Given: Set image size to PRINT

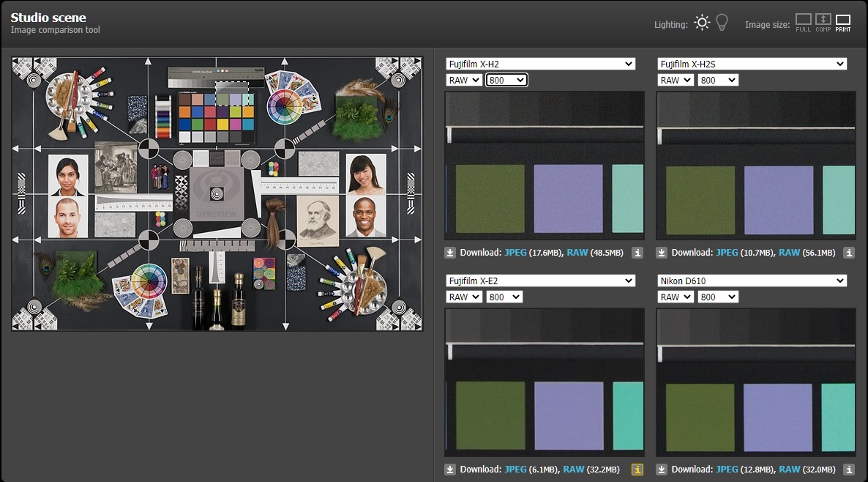Looking at the screenshot, I should [x=843, y=21].
